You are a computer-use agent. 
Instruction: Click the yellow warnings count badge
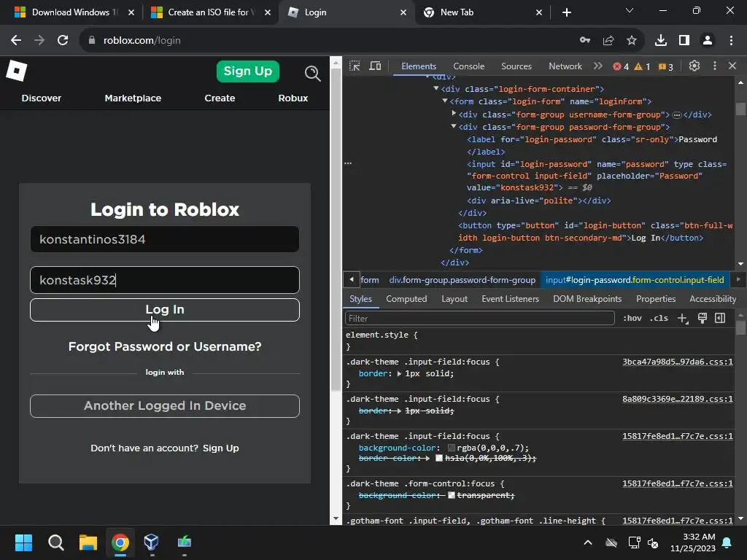642,66
